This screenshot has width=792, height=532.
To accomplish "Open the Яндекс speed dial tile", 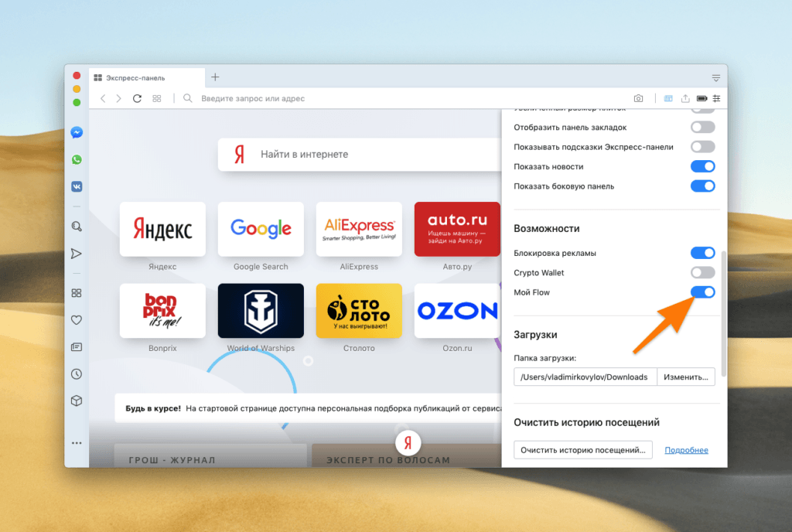I will tap(162, 229).
